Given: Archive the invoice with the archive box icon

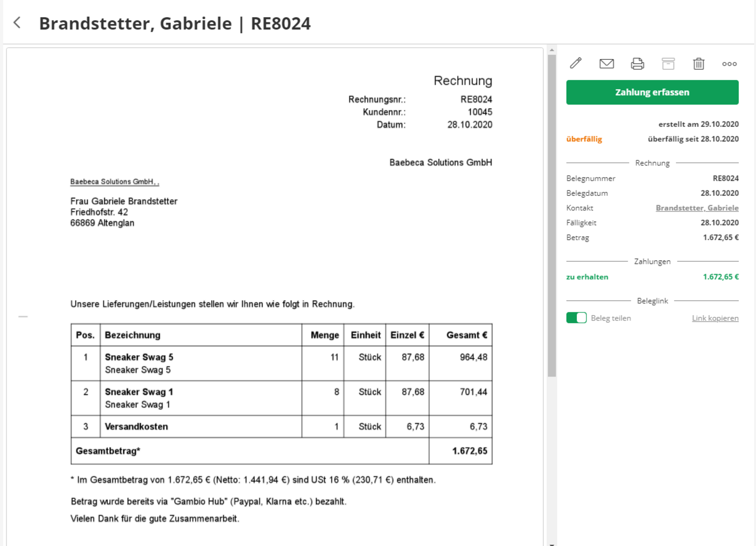Looking at the screenshot, I should click(x=668, y=64).
